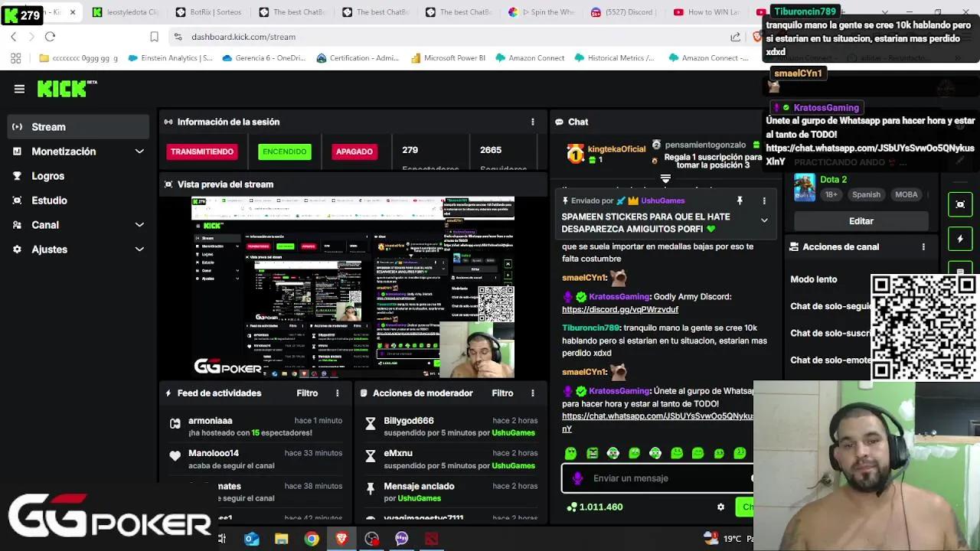
Task: Expand the pinned message chevron
Action: click(764, 220)
